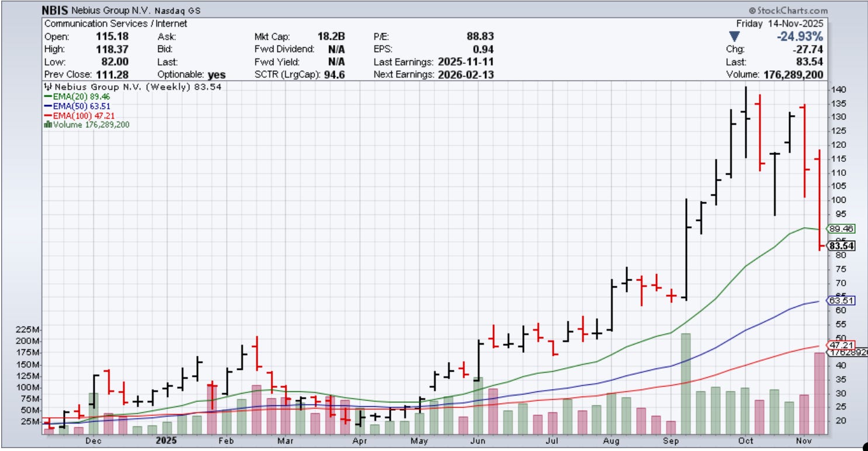The width and height of the screenshot is (868, 451).
Task: Click the Nebius Group N.V. company name in the title
Action: (x=111, y=11)
